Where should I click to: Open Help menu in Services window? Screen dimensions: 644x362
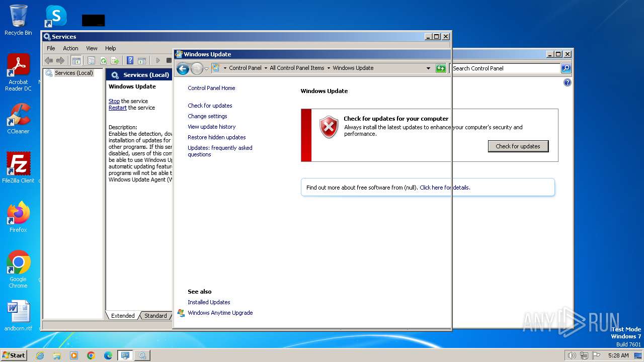click(110, 48)
